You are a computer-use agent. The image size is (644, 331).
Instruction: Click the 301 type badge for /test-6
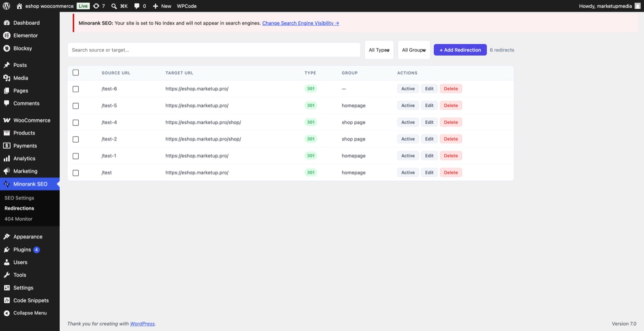click(311, 89)
